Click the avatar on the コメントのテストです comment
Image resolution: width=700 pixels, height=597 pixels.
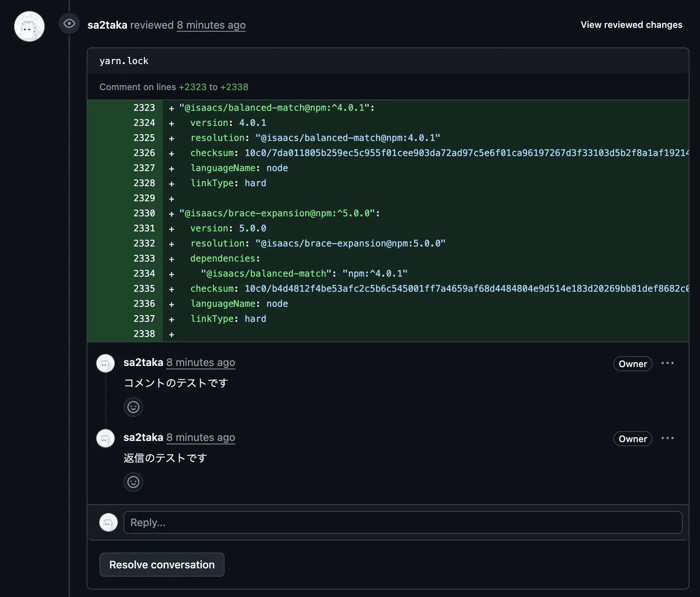tap(105, 363)
